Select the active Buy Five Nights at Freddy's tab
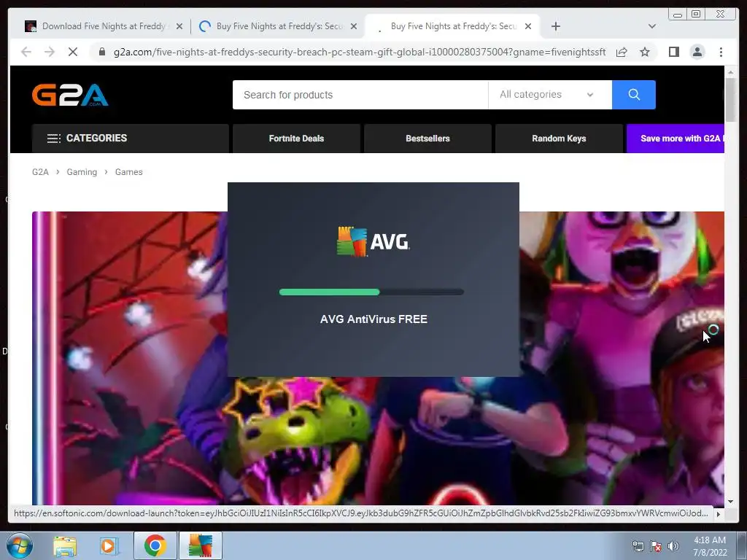 (452, 26)
